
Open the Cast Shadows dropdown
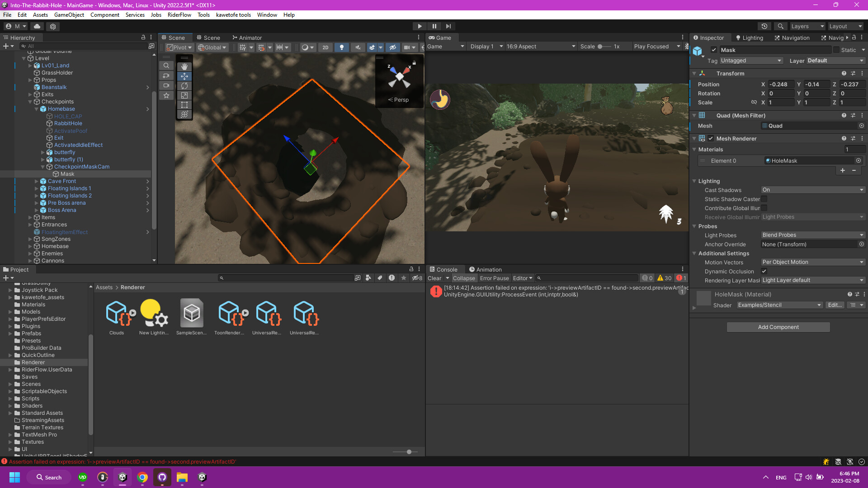click(812, 190)
